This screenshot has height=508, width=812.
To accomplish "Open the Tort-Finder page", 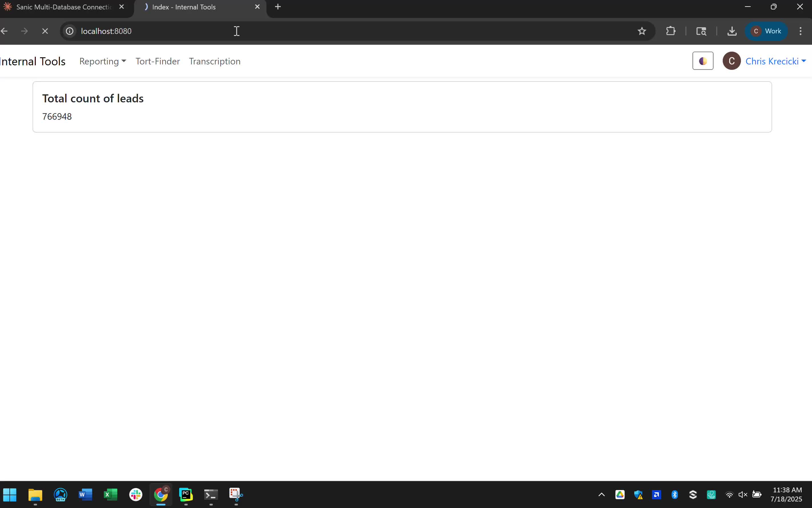I will pos(157,61).
